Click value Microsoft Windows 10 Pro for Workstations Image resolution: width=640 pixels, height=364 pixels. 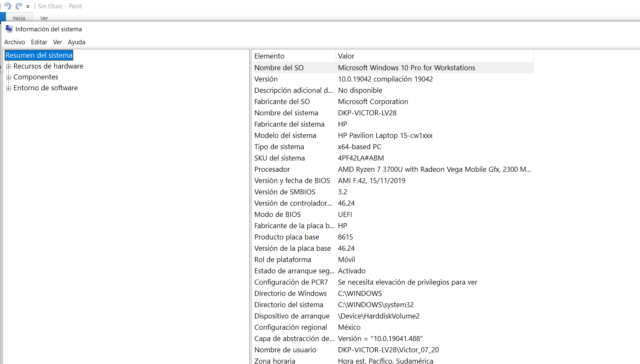(x=407, y=68)
